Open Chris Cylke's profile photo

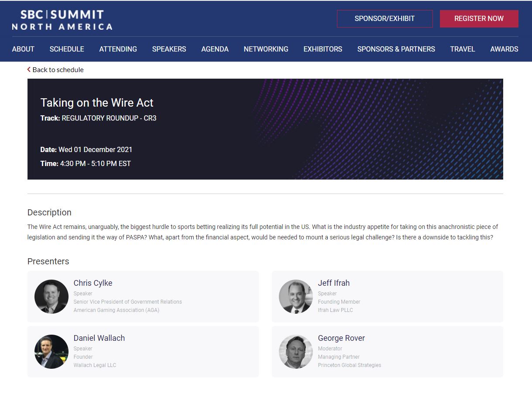click(51, 297)
